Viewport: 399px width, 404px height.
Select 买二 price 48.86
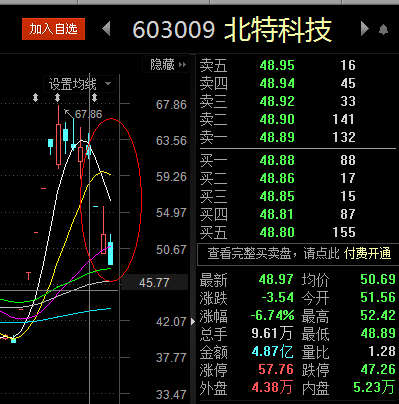277,178
